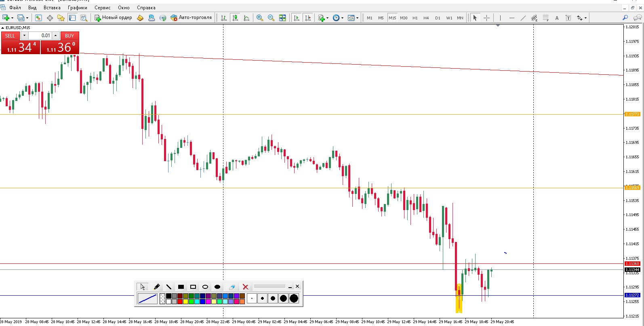Pick the red color swatch

[x=180, y=301]
